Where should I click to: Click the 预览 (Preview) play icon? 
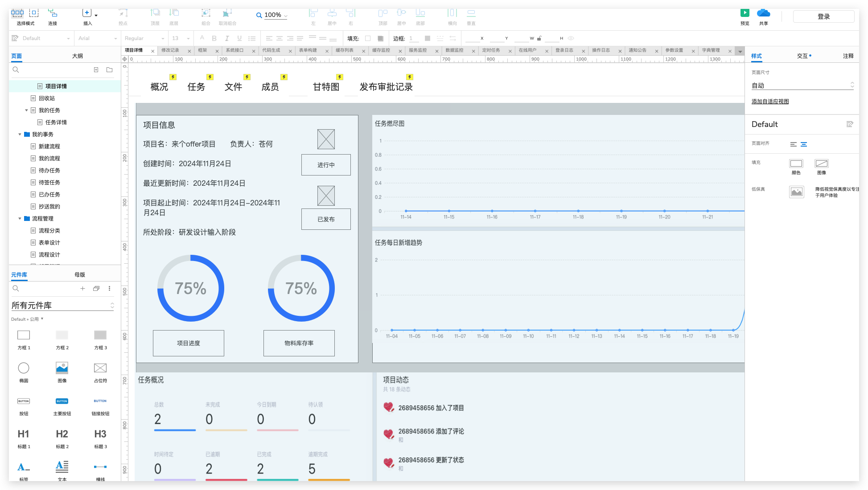pyautogui.click(x=745, y=13)
